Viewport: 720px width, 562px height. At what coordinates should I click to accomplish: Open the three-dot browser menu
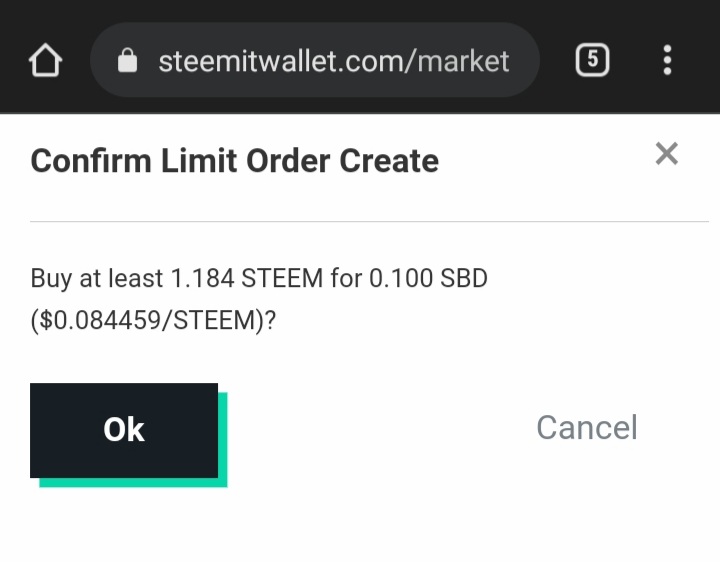pos(667,60)
